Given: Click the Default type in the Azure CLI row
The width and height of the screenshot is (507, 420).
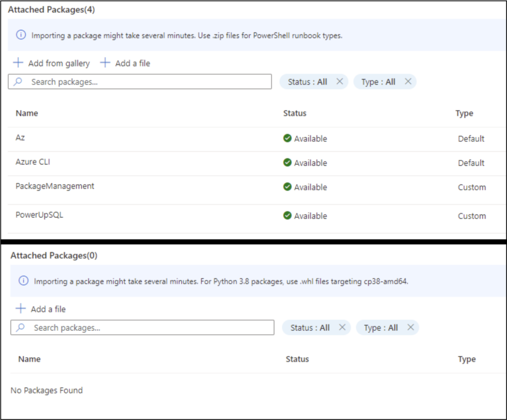Looking at the screenshot, I should point(471,163).
